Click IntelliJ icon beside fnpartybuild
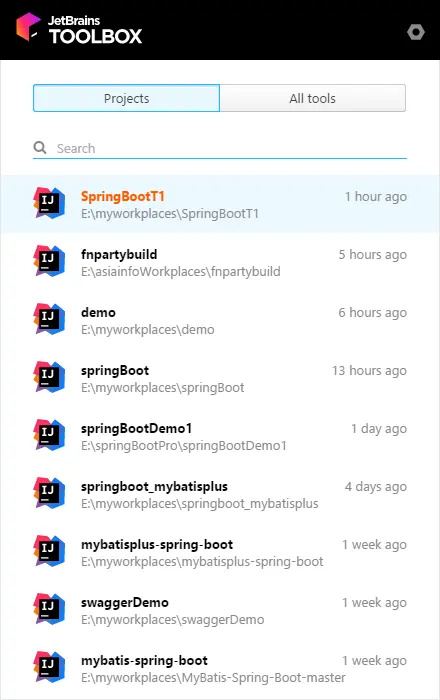Viewport: 440px width, 700px height. pos(49,261)
